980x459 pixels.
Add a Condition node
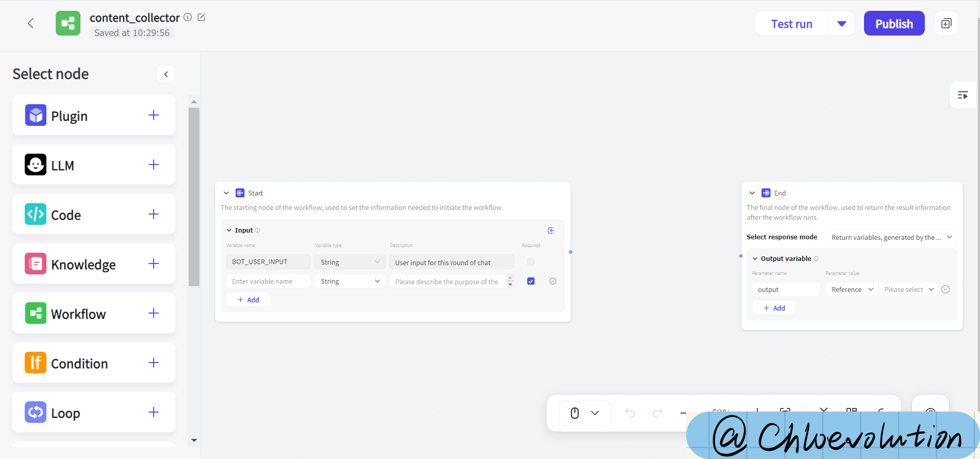[154, 363]
